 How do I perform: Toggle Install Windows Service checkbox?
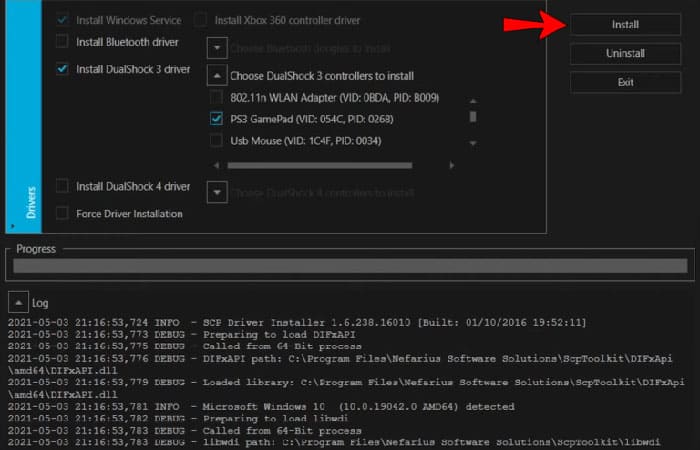tap(62, 20)
